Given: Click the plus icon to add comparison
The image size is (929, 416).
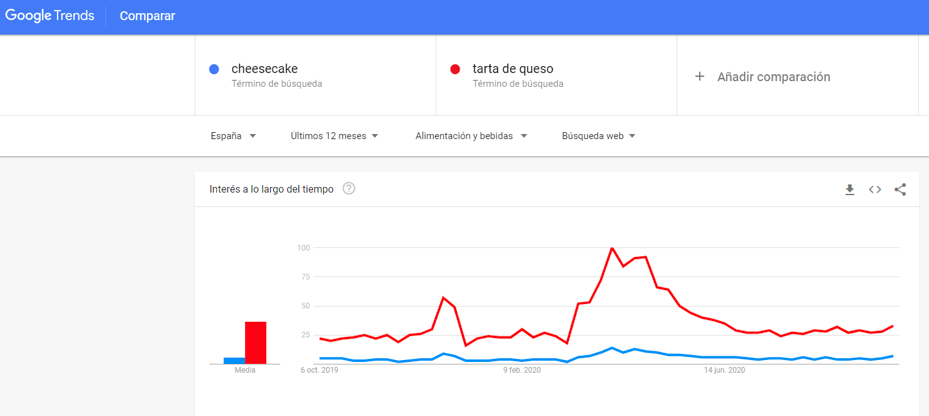Looking at the screenshot, I should tap(700, 76).
